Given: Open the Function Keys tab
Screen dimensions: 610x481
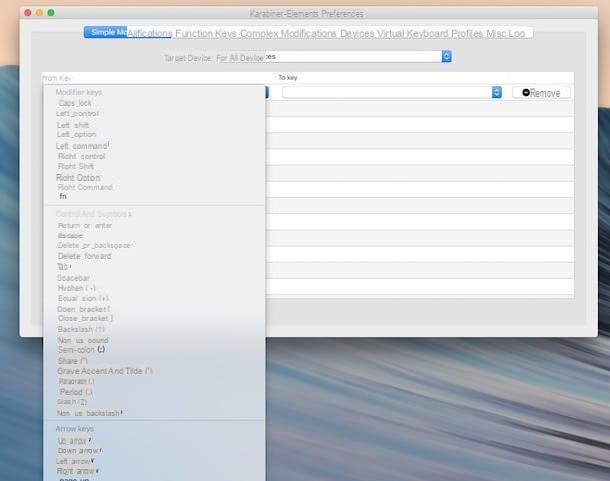Looking at the screenshot, I should click(x=206, y=33).
